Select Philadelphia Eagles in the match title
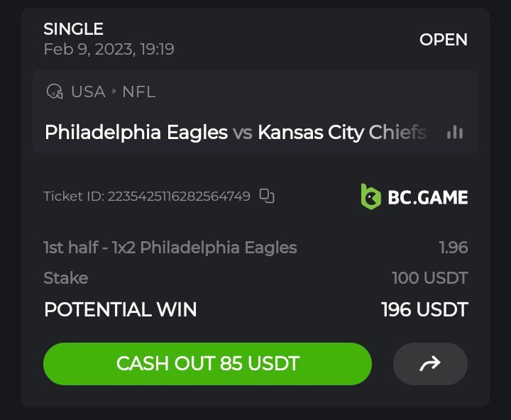 click(136, 132)
